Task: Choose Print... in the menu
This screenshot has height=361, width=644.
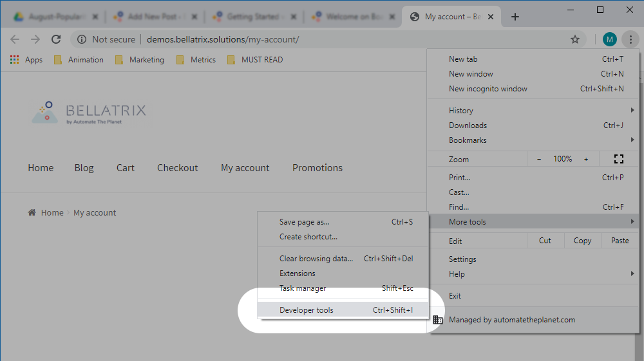Action: click(533, 177)
